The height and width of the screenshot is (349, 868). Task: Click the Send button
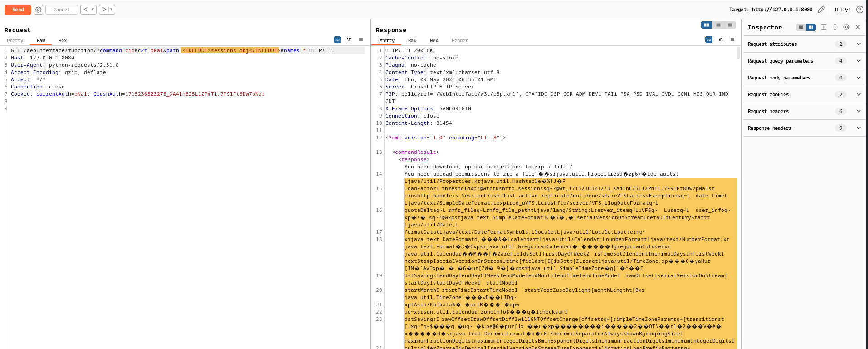coord(18,10)
